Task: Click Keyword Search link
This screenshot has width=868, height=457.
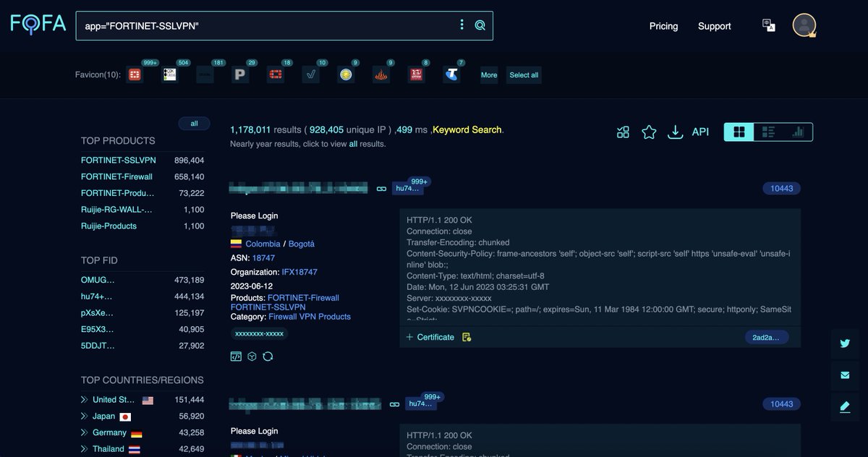Action: [x=467, y=129]
